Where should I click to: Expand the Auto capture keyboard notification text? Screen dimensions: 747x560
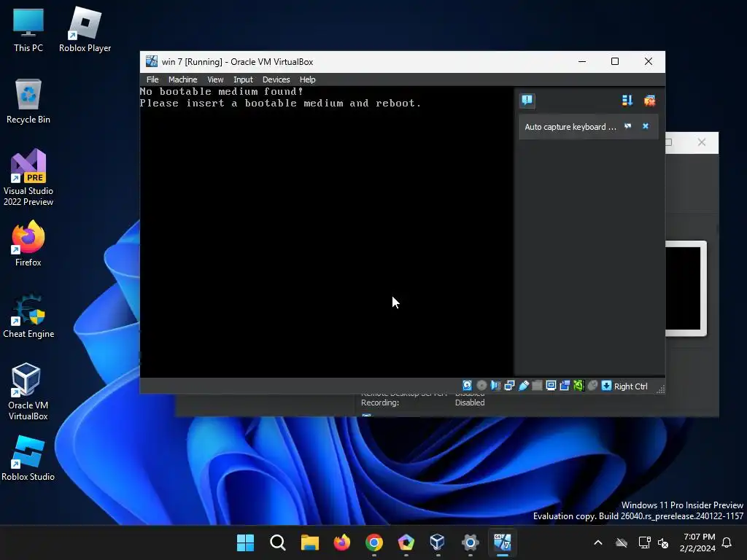point(570,127)
